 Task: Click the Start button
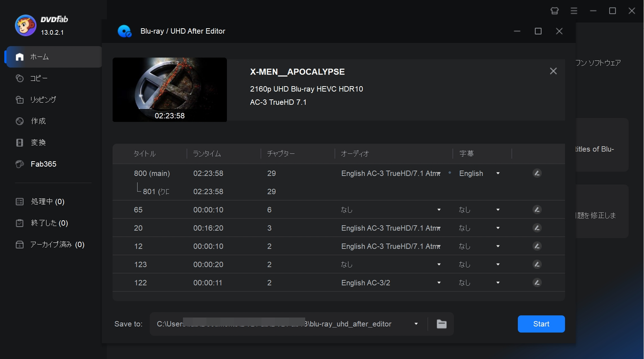(x=541, y=324)
